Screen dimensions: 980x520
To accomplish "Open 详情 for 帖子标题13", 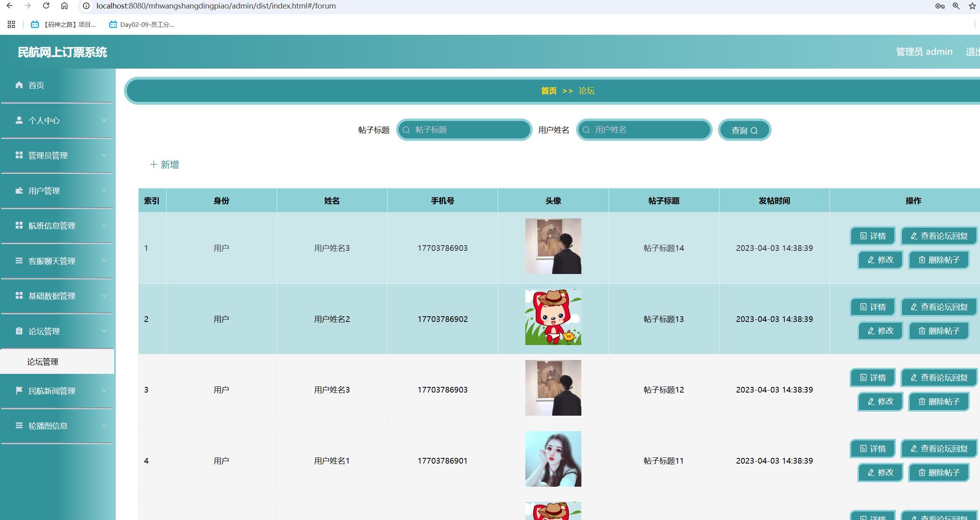I will (x=873, y=307).
